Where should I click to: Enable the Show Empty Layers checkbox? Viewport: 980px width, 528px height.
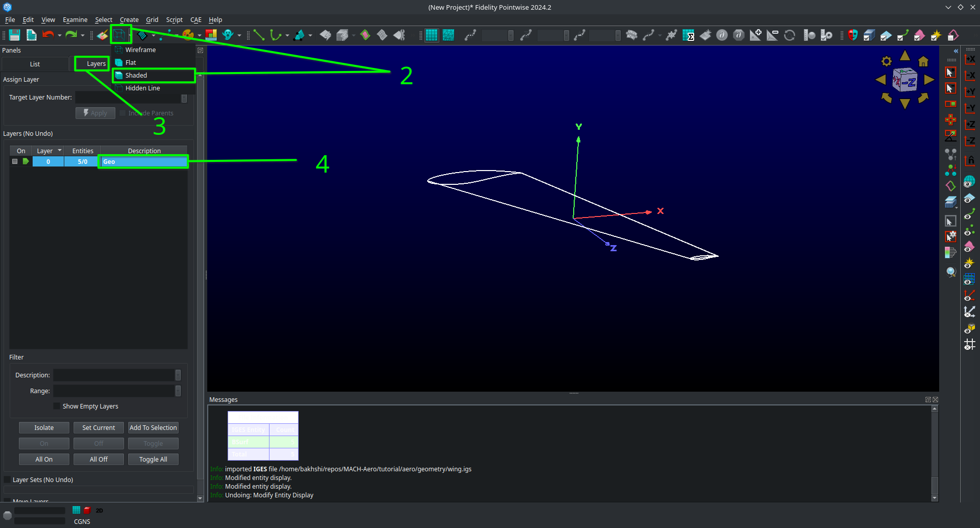pyautogui.click(x=56, y=406)
